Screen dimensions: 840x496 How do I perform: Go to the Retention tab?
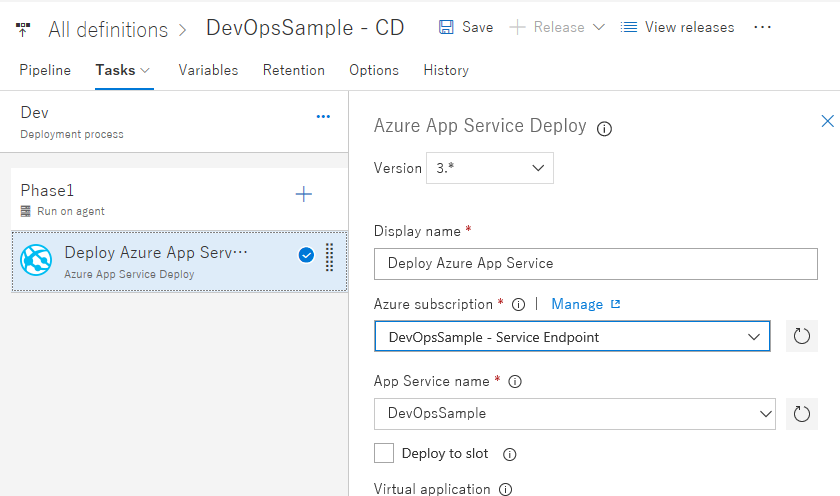click(294, 70)
